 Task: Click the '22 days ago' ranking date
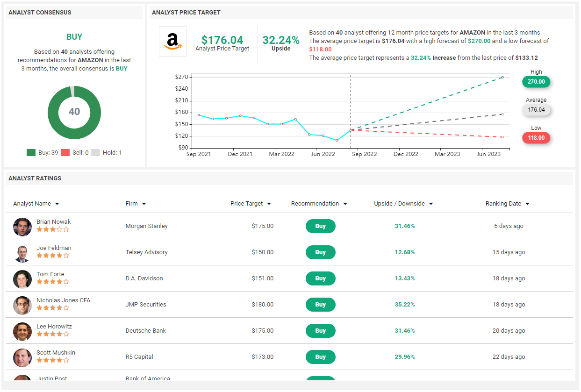[x=509, y=357]
